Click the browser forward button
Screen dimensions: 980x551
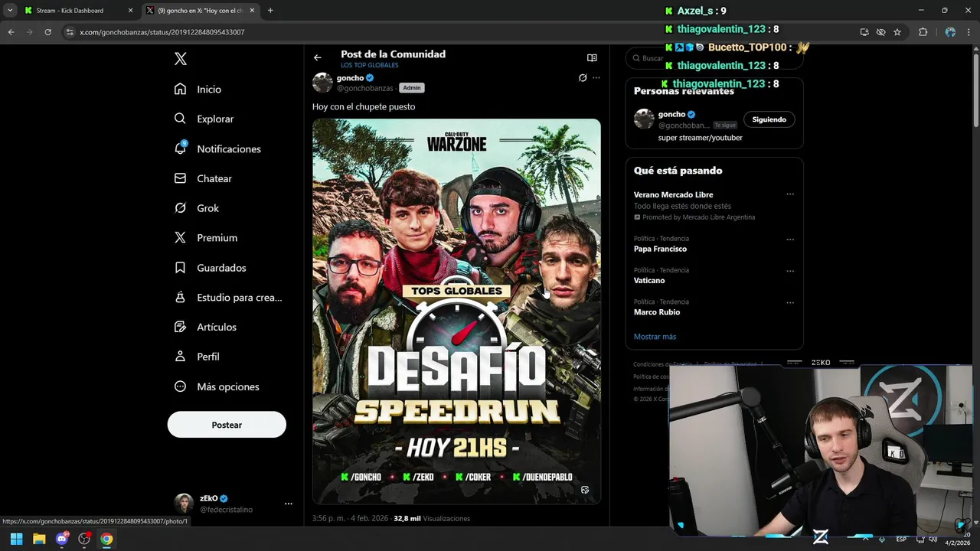pyautogui.click(x=30, y=32)
